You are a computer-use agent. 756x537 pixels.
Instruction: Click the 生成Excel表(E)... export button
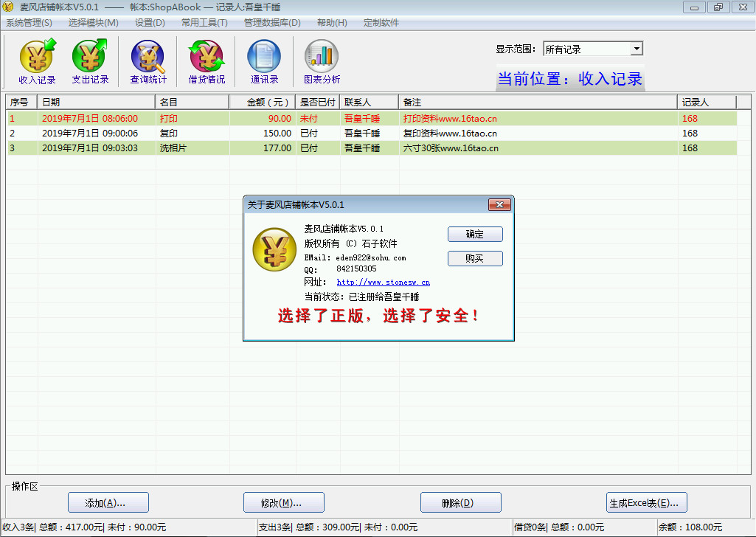point(647,503)
